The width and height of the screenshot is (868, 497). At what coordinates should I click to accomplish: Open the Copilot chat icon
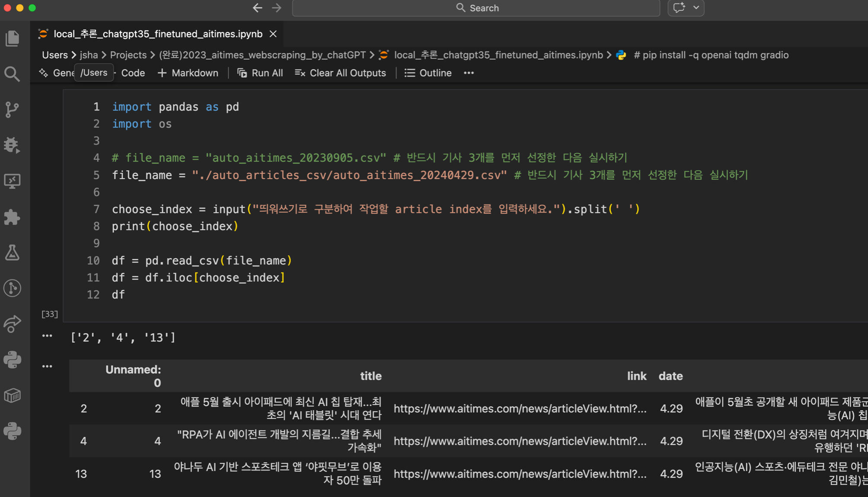point(679,8)
